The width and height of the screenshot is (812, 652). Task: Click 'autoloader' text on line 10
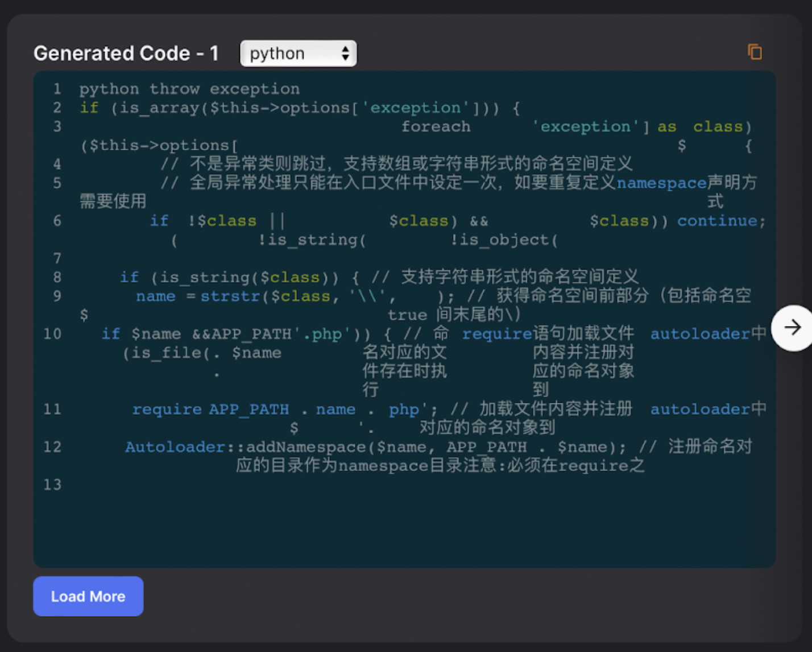(x=701, y=333)
